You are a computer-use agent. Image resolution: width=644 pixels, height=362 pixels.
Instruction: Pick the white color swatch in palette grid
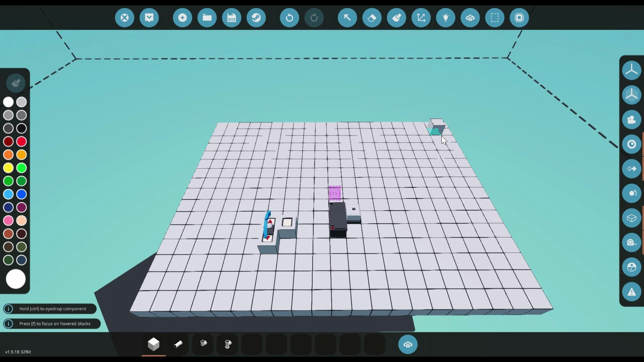(x=8, y=102)
